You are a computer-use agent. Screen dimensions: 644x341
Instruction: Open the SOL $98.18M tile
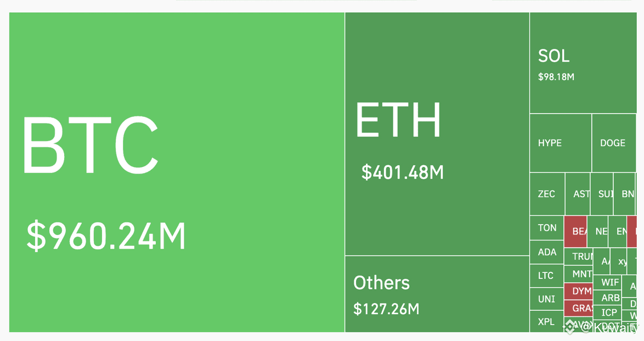[583, 63]
